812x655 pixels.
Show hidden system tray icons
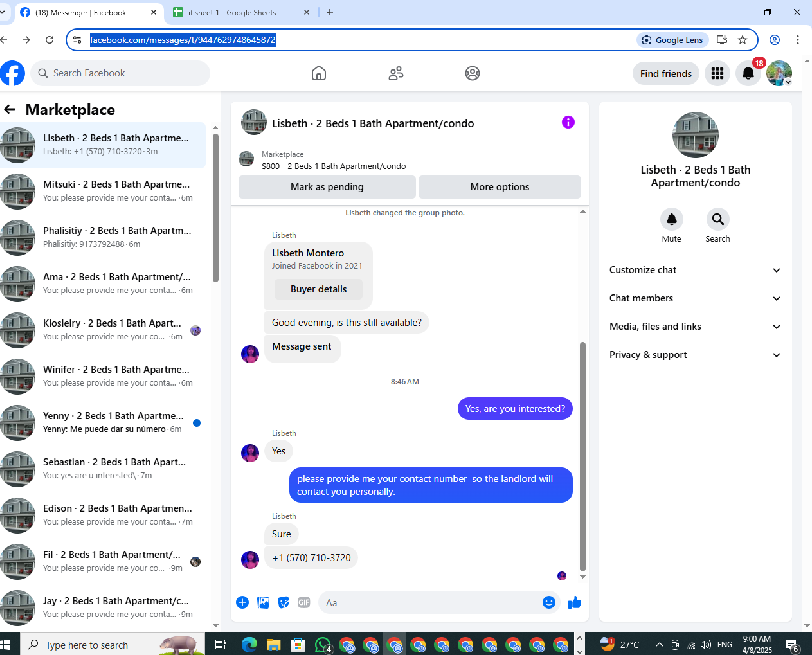659,645
